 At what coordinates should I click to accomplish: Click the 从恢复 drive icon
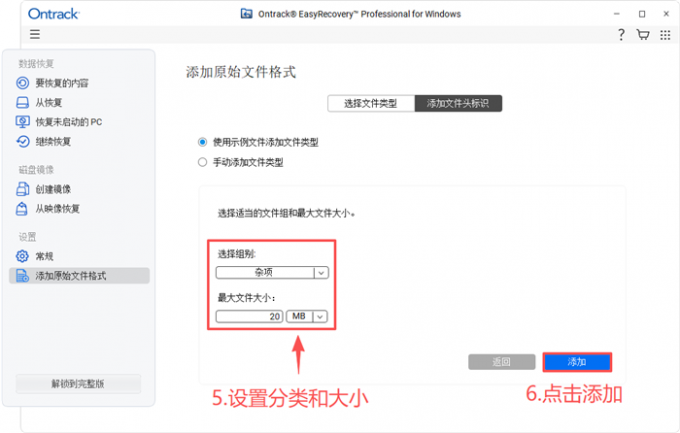tap(23, 102)
